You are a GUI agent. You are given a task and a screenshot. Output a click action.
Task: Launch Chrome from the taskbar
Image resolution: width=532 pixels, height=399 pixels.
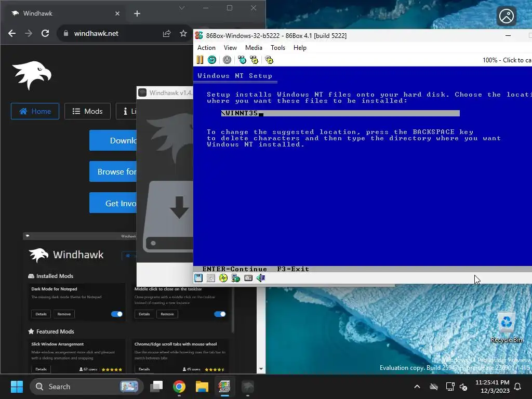coord(179,387)
